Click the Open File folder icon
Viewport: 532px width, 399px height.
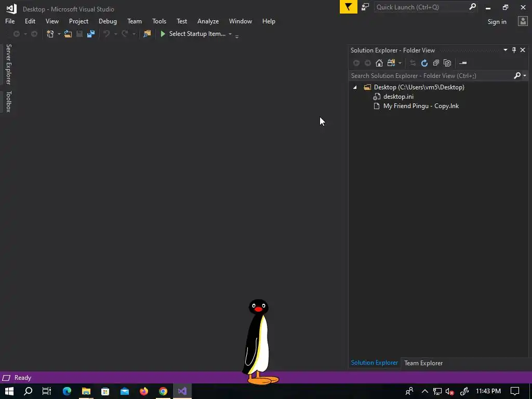tap(68, 34)
